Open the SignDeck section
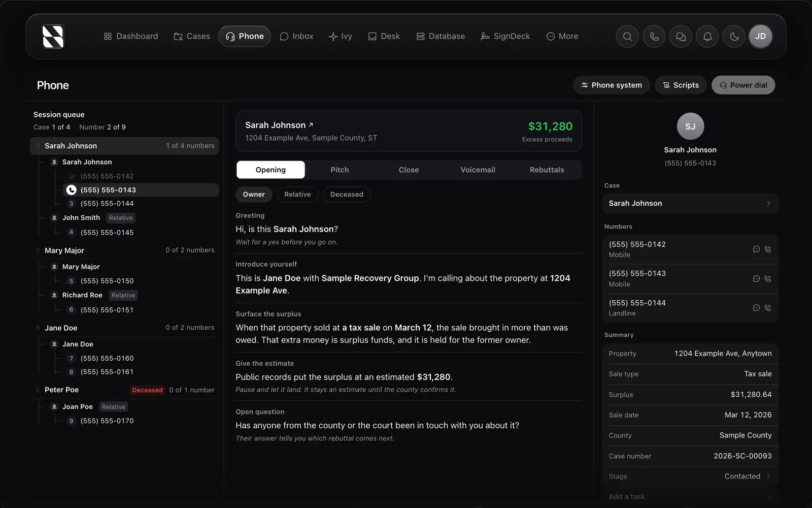Viewport: 812px width, 508px height. pos(505,37)
